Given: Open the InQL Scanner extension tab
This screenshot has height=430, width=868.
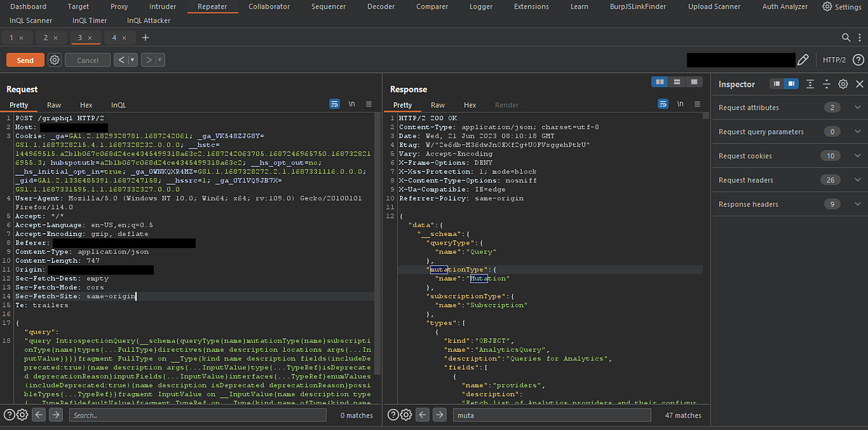Looking at the screenshot, I should [30, 20].
